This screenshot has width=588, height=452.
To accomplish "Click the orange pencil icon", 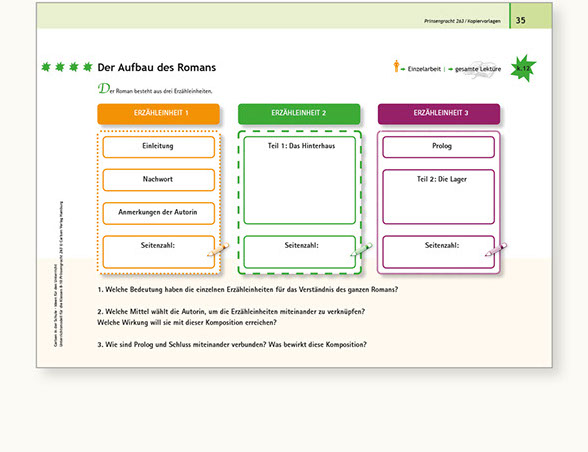I will [218, 250].
